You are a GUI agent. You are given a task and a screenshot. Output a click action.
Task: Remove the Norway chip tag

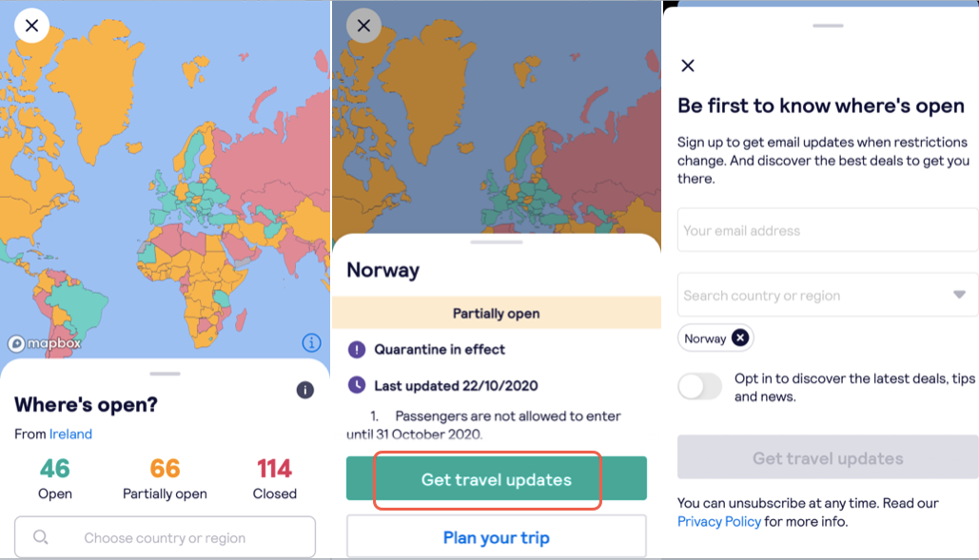740,338
